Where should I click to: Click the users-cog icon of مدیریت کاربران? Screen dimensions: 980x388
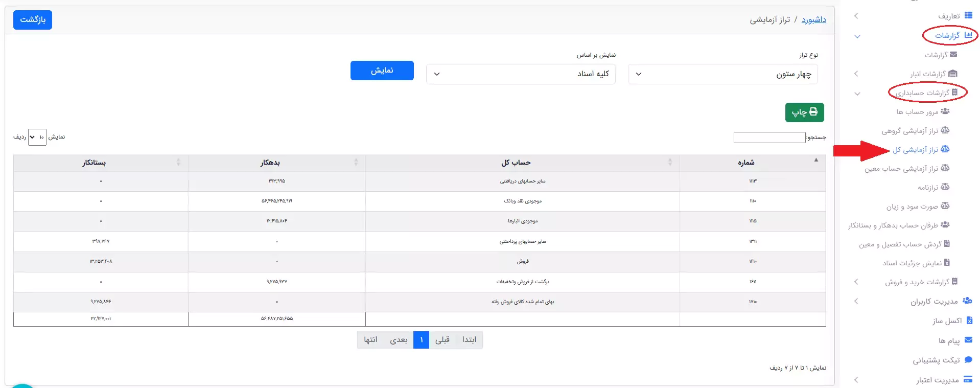pos(967,301)
